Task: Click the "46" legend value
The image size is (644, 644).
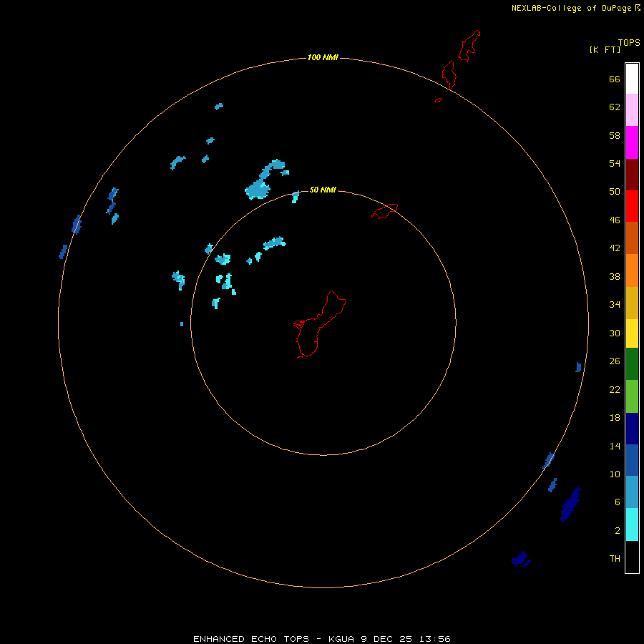Action: [615, 220]
